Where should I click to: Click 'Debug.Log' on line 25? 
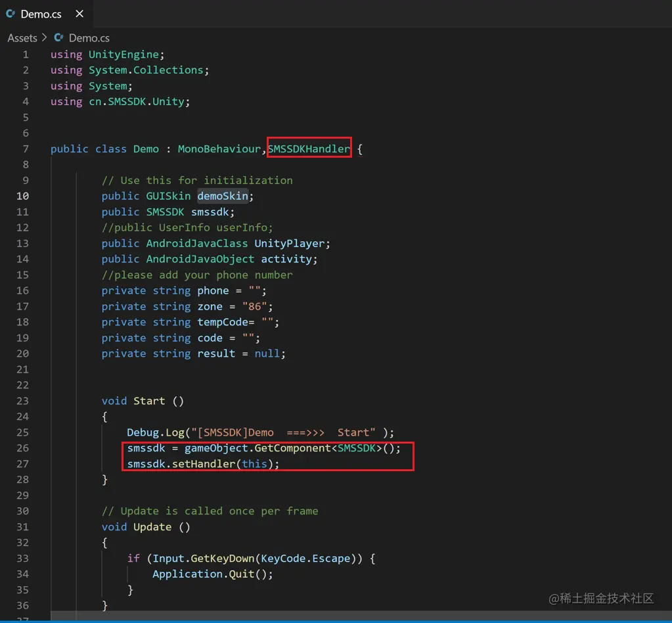point(156,432)
